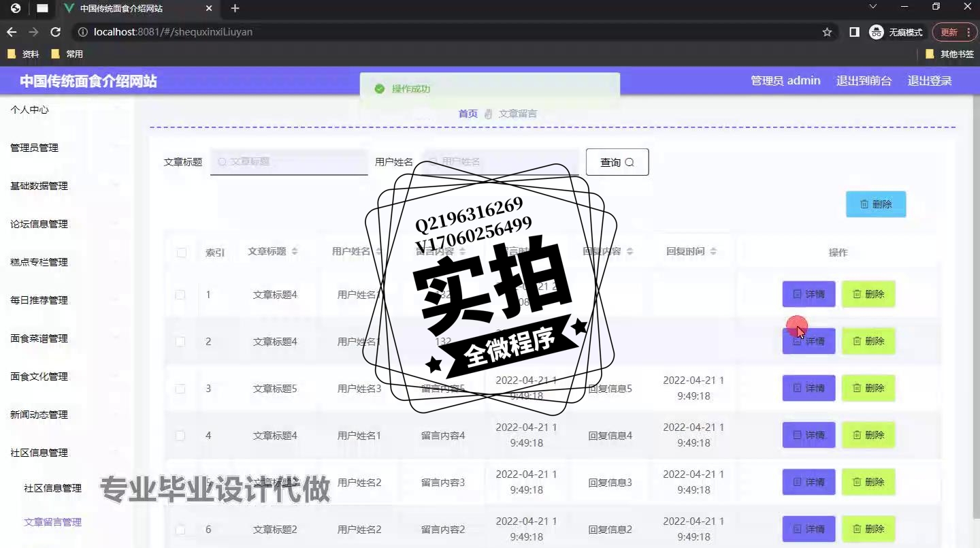This screenshot has height=548, width=980.
Task: Open the browser side panel icon
Action: (x=854, y=32)
